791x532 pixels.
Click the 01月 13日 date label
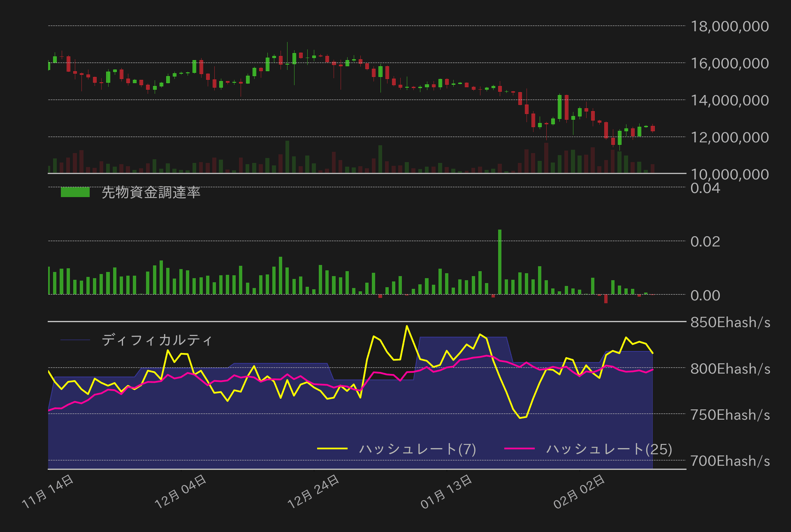(x=447, y=491)
